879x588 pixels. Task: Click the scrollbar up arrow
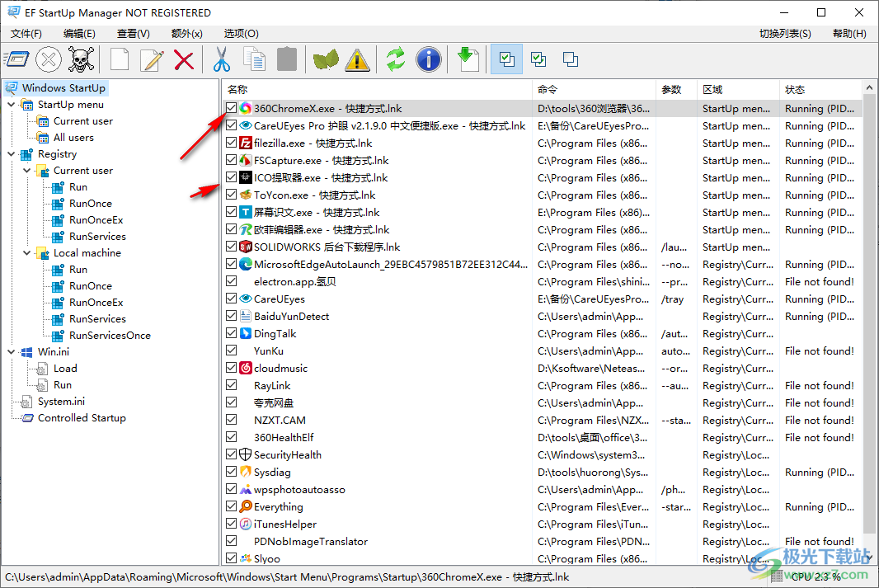click(869, 88)
